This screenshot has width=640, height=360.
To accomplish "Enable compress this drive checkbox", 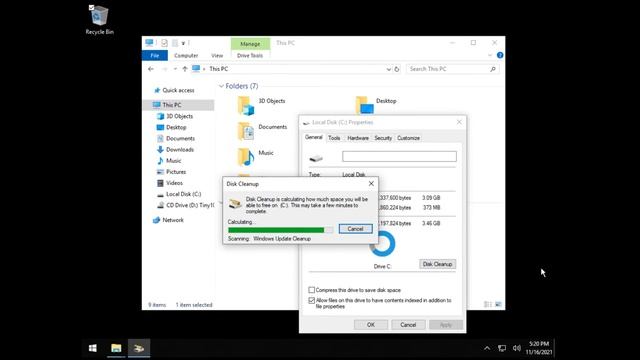I will coord(312,290).
